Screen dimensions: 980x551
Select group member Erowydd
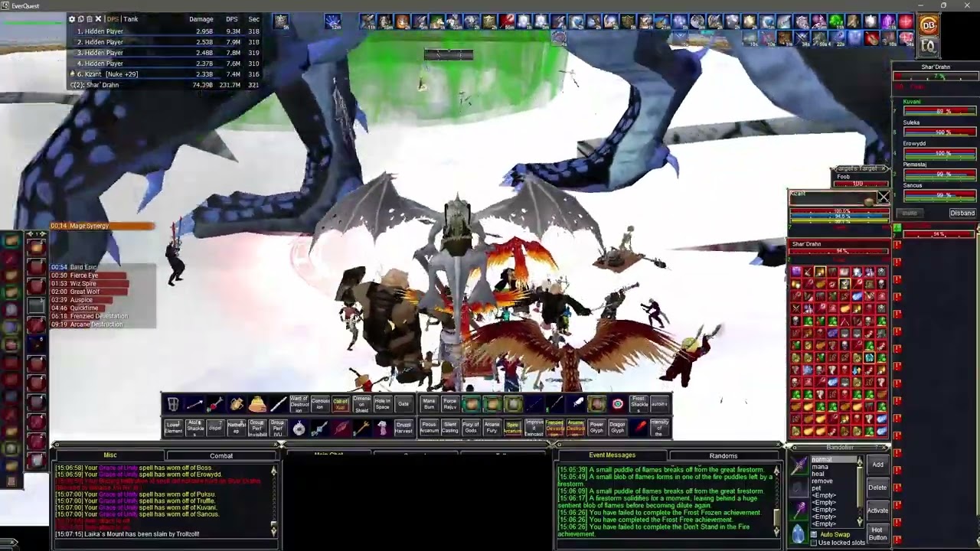(x=914, y=143)
